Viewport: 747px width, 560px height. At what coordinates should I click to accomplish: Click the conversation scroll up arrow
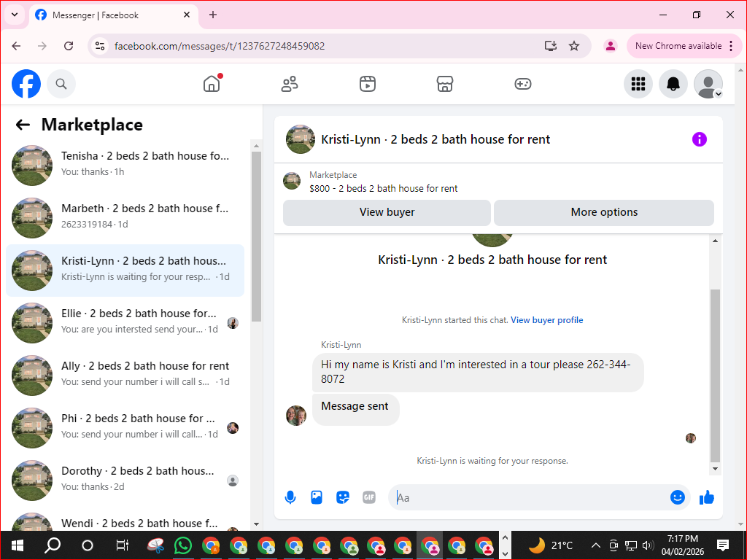(715, 241)
